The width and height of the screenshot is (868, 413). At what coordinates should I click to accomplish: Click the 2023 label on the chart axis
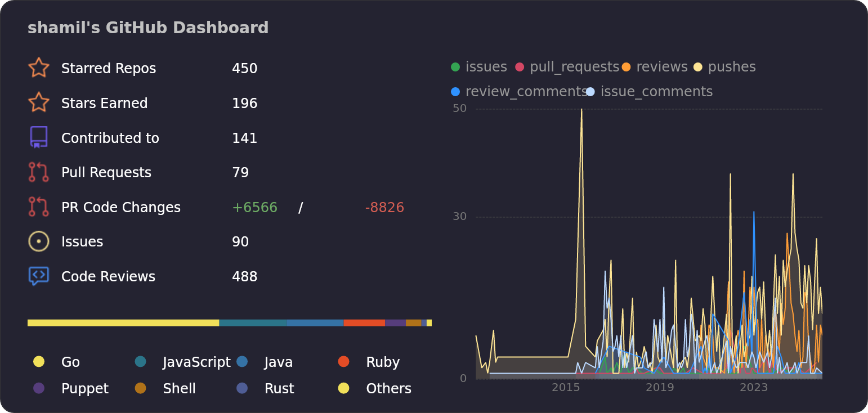pos(754,387)
